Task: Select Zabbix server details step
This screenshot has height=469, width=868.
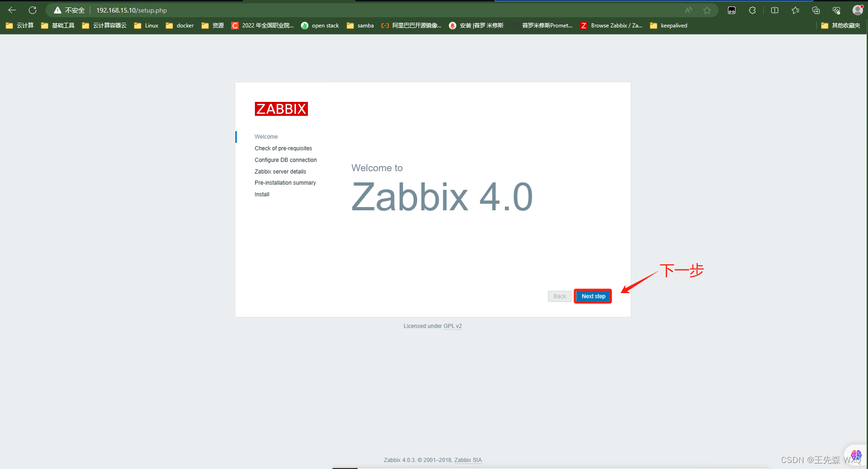Action: 280,172
